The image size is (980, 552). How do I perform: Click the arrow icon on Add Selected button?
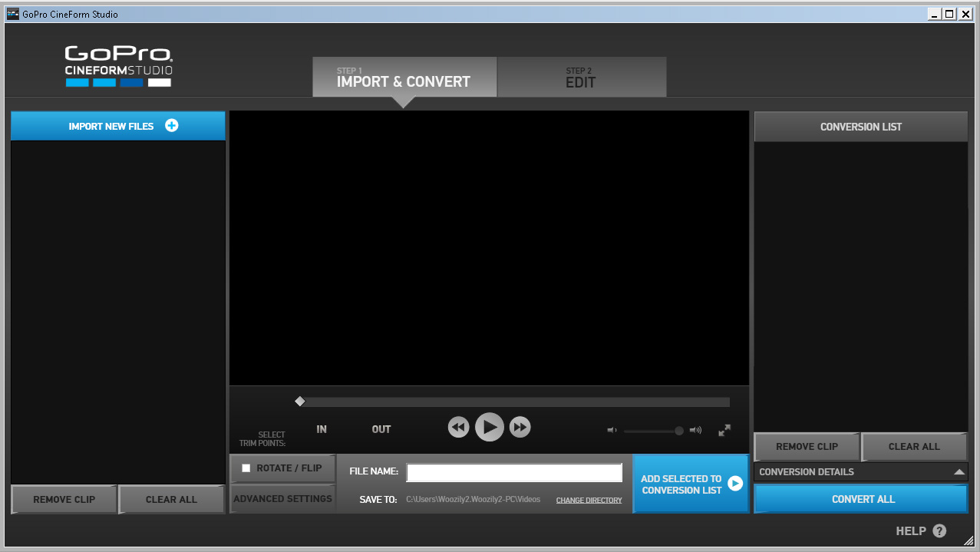point(735,484)
